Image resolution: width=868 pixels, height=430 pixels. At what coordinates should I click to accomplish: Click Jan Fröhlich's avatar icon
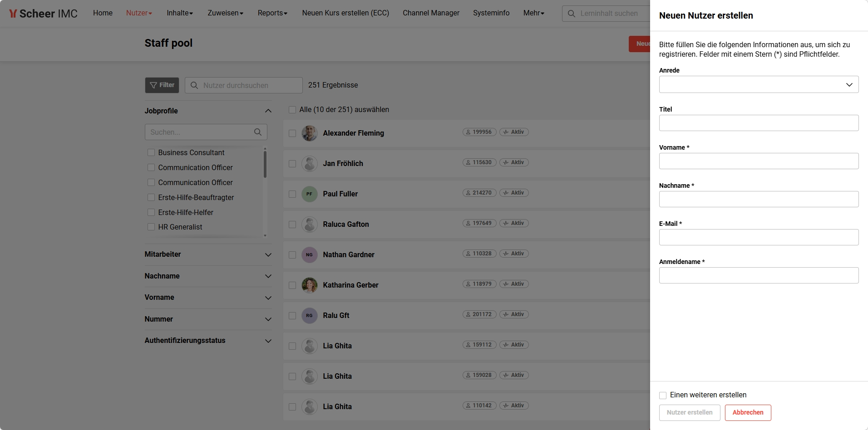[310, 164]
